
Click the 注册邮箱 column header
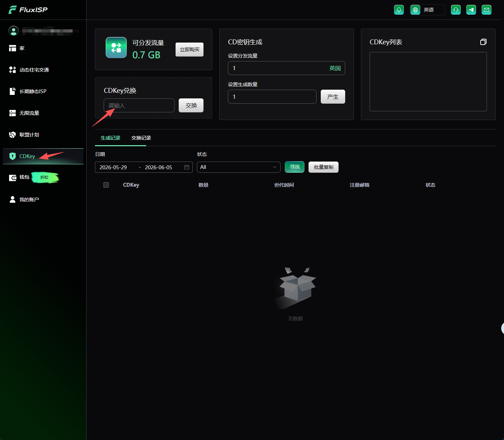click(x=360, y=185)
